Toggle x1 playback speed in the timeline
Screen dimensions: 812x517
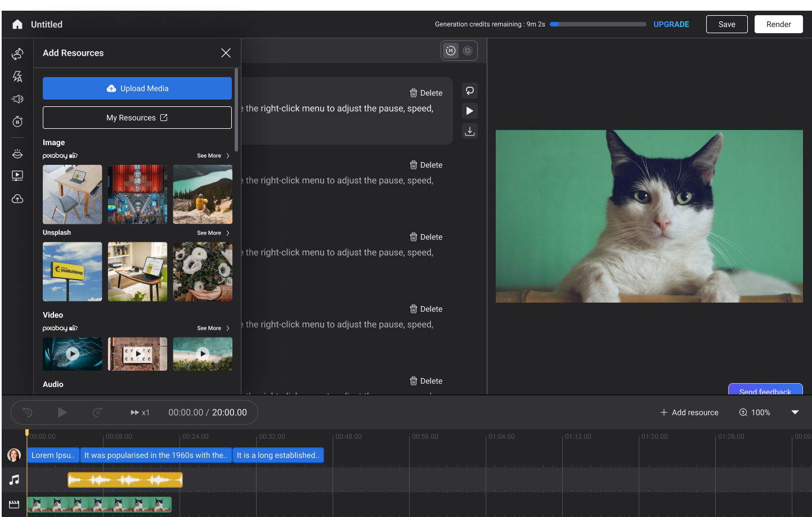click(140, 412)
